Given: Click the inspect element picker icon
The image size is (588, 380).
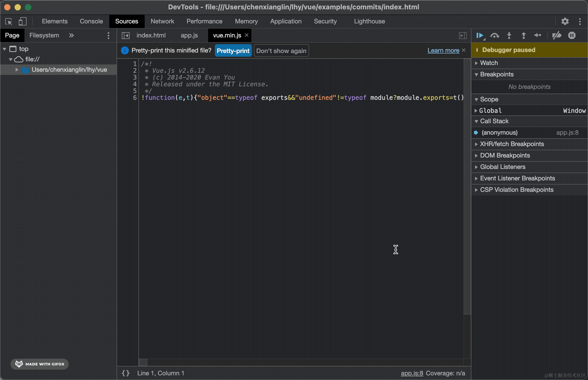Looking at the screenshot, I should (x=9, y=21).
